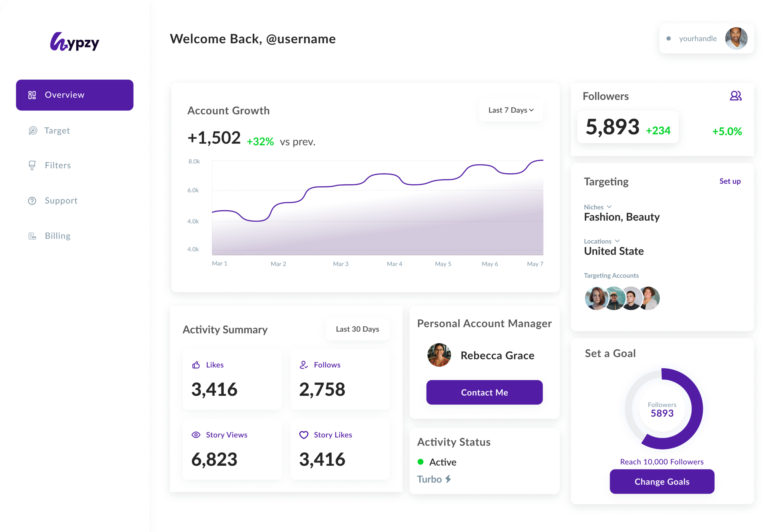The image size is (769, 532).
Task: Click the Story Likes heart icon
Action: coord(304,435)
